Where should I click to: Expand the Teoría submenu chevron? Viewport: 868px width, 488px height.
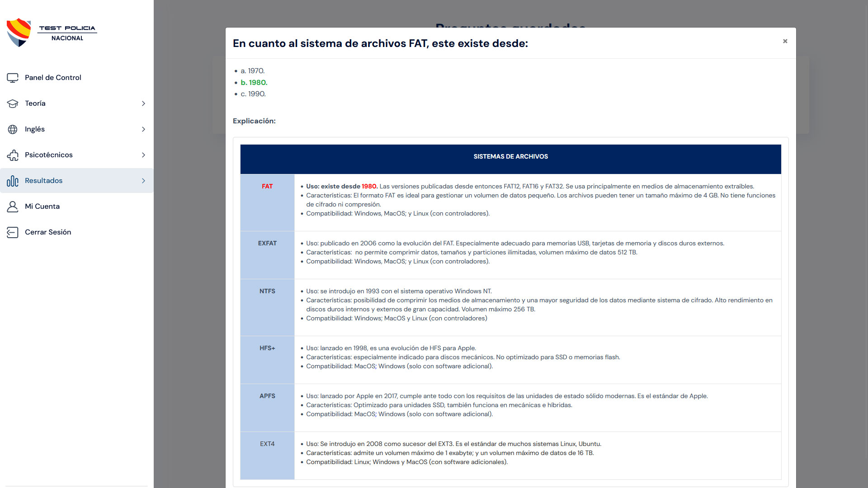point(143,103)
